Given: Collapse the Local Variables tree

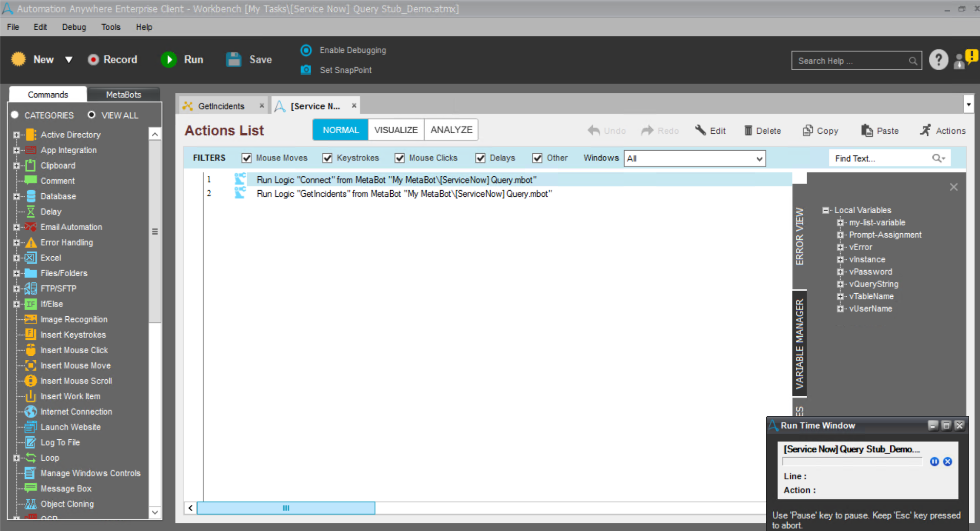Looking at the screenshot, I should point(826,210).
